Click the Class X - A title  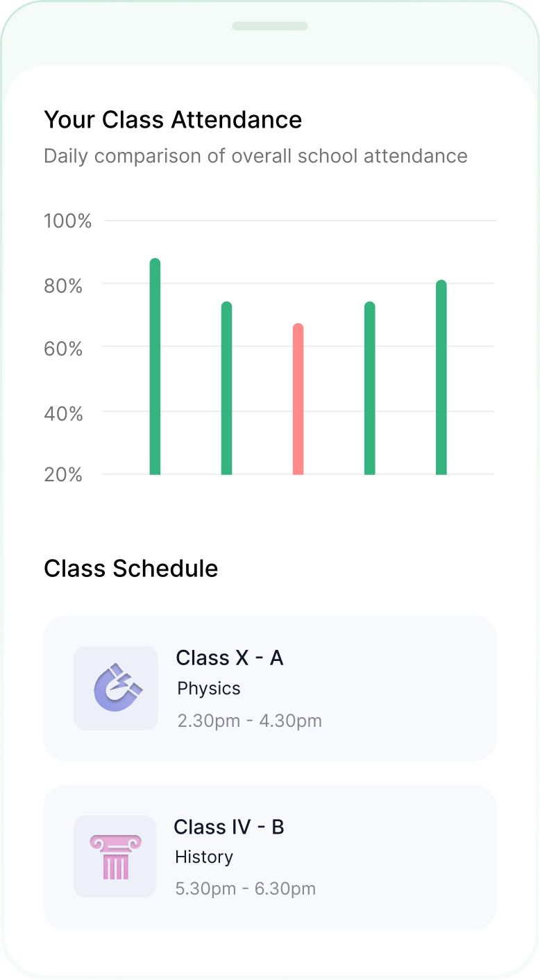pos(230,657)
